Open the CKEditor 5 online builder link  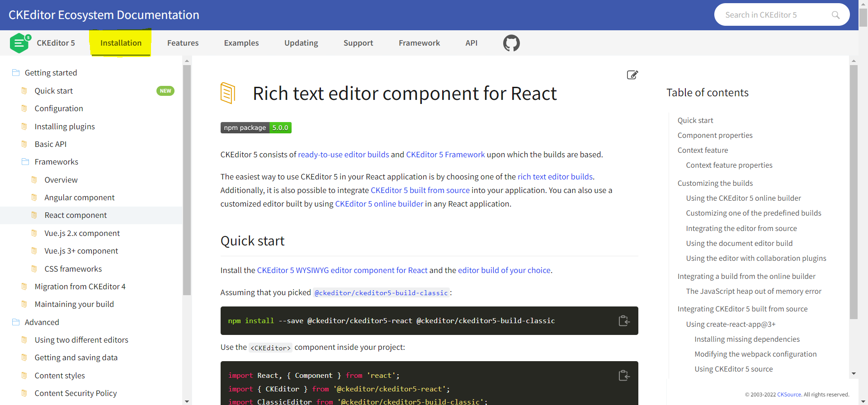pos(379,204)
